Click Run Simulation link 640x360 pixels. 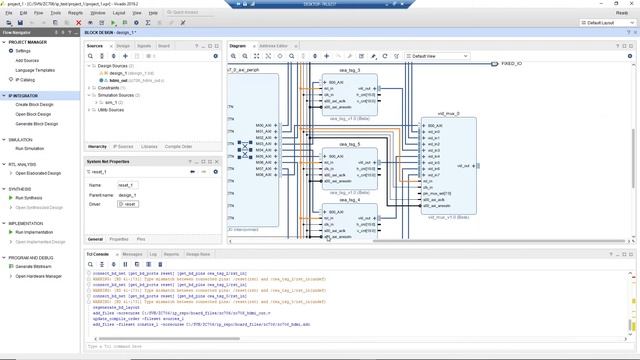(x=29, y=149)
